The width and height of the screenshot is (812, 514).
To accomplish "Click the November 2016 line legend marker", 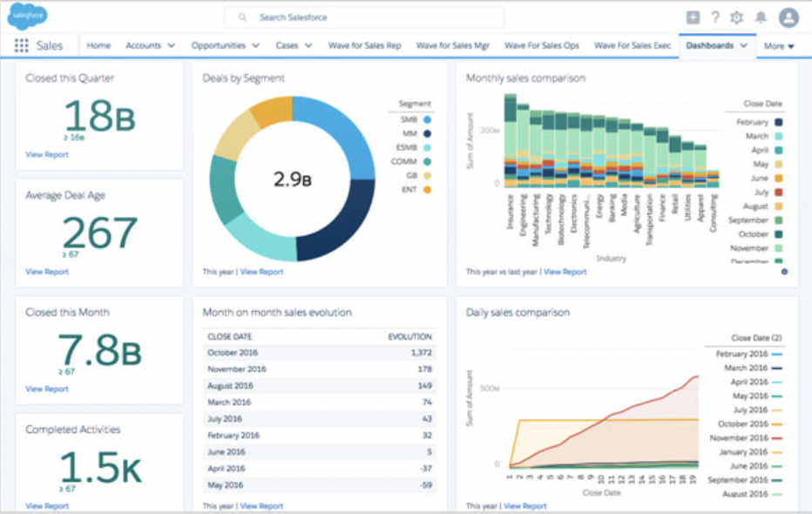I will (x=777, y=438).
